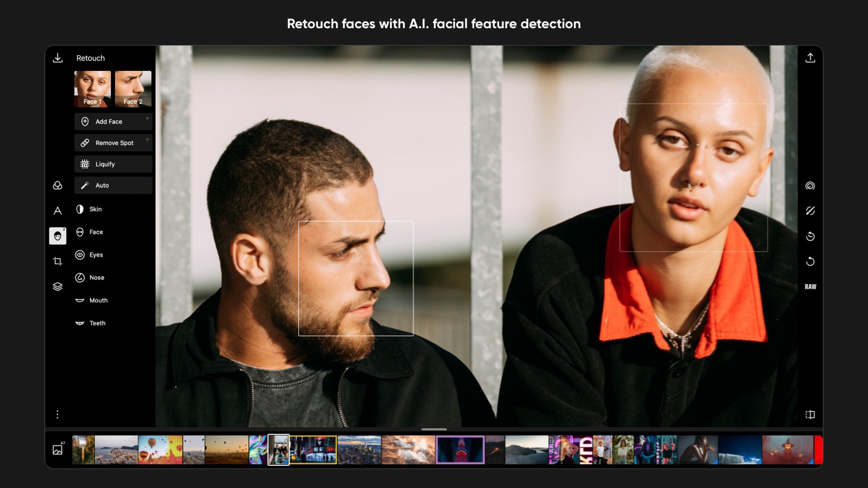Click the Reset edits arrow icon
This screenshot has height=488, width=868.
[x=810, y=261]
